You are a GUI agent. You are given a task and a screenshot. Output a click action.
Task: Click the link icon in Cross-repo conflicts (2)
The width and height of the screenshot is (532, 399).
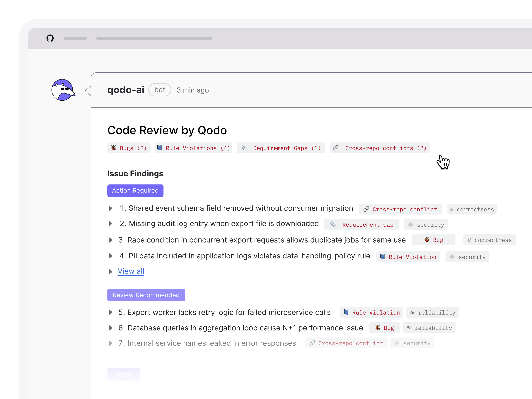[x=336, y=148]
